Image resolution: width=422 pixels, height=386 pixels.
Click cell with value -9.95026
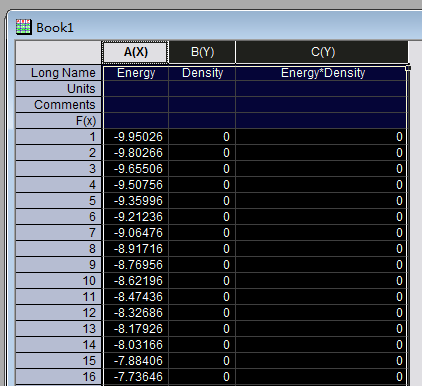(x=136, y=137)
